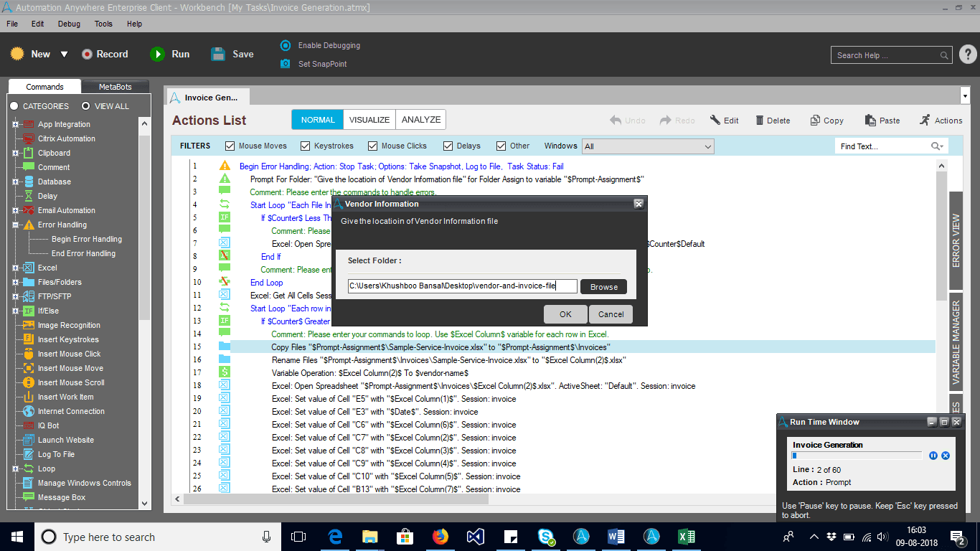This screenshot has width=980, height=551.
Task: Open the Tools menu
Action: coord(103,24)
